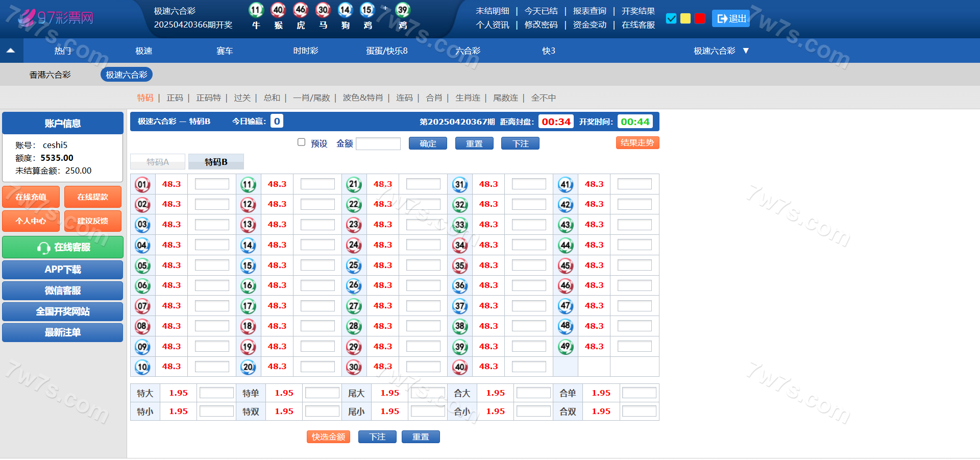This screenshot has width=980, height=460.
Task: Click ball number 25 in grid
Action: coord(354,265)
